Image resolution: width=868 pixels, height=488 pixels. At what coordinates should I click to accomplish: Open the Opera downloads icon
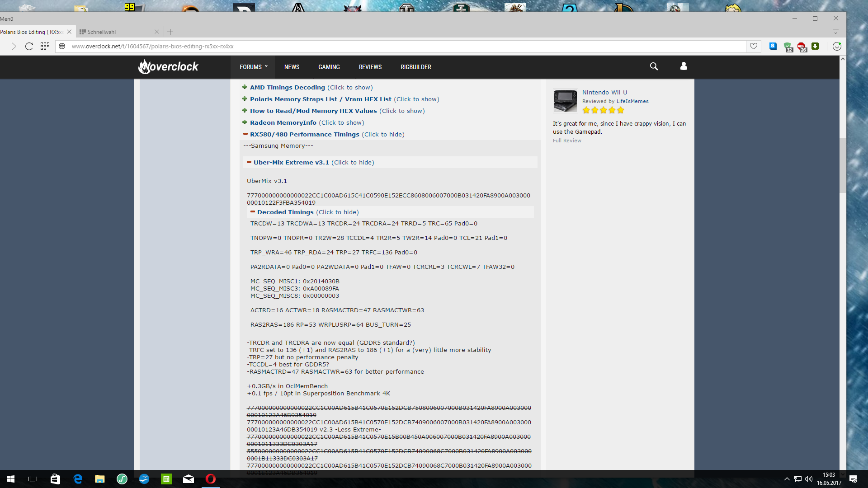[x=837, y=46]
